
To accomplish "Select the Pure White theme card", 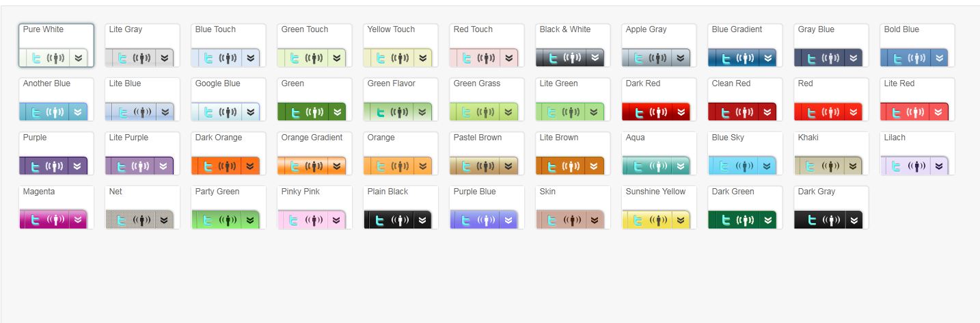I will [x=57, y=46].
